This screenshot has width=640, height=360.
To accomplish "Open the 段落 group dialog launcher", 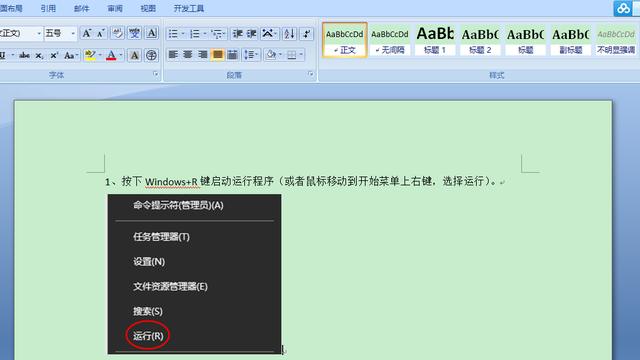I will 311,74.
